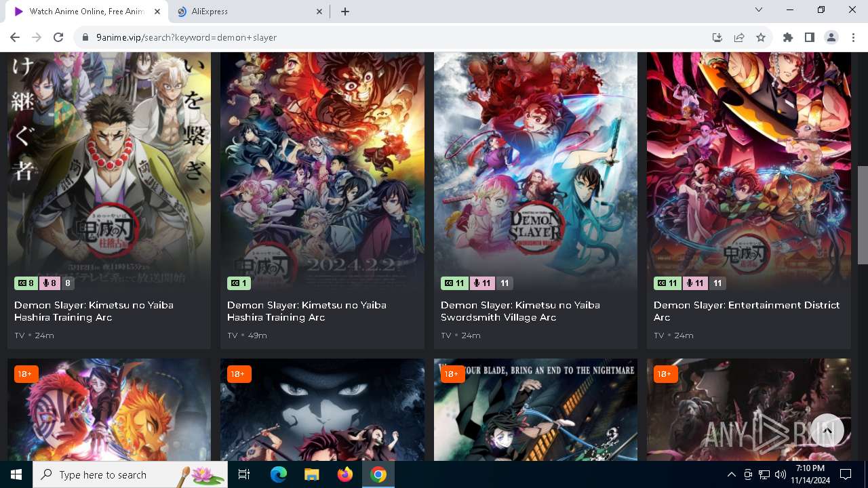868x488 pixels.
Task: Open the volume control in tray
Action: click(780, 474)
